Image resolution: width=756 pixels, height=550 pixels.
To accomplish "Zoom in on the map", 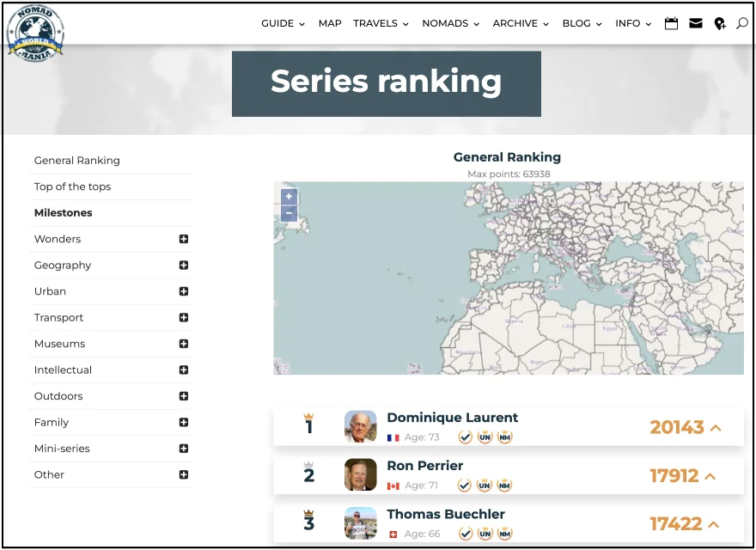I will (x=289, y=197).
